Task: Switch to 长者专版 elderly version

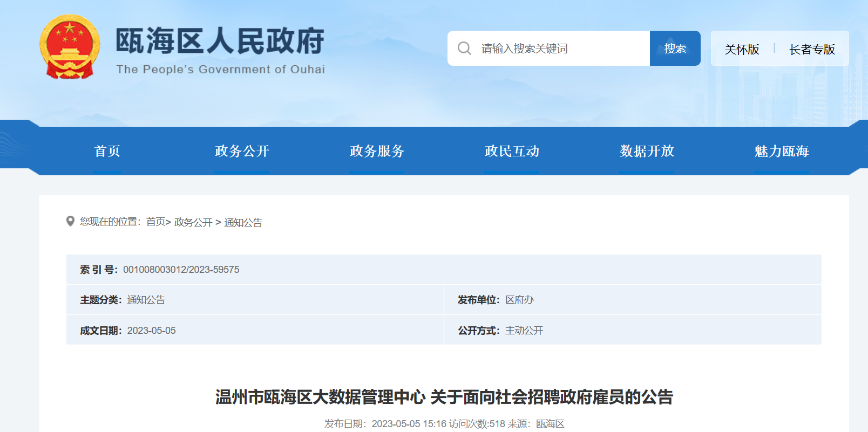Action: [812, 50]
